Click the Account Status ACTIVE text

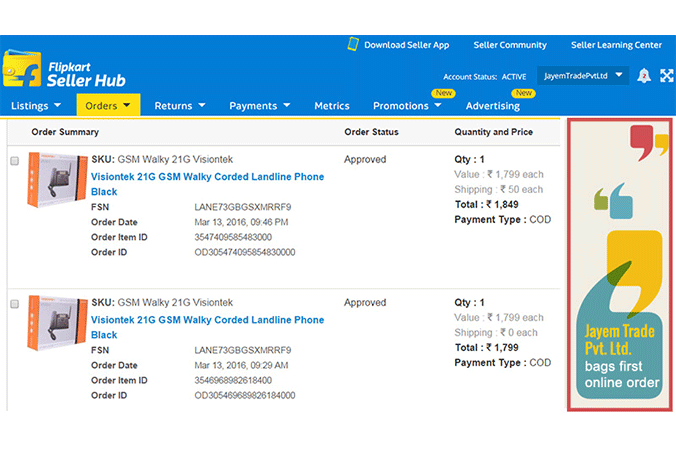[485, 77]
